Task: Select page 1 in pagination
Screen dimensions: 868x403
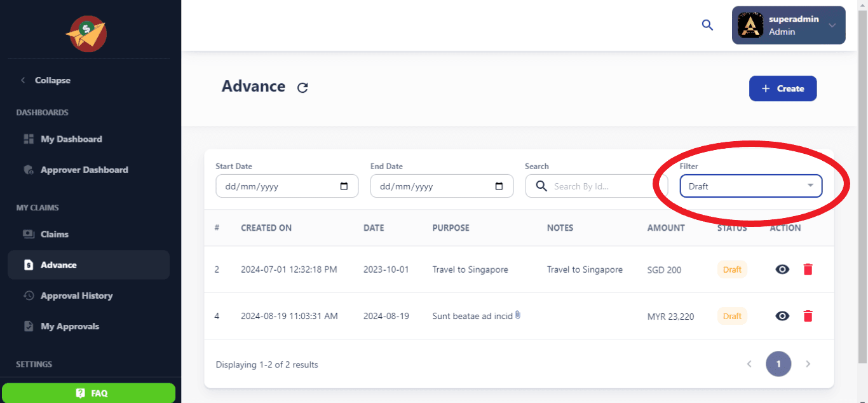Action: (x=778, y=364)
